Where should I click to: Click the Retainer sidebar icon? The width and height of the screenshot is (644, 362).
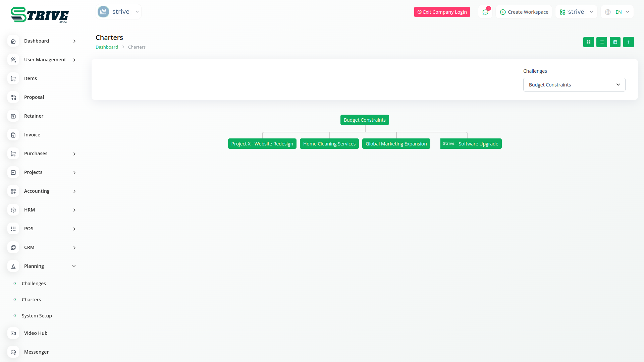13,116
